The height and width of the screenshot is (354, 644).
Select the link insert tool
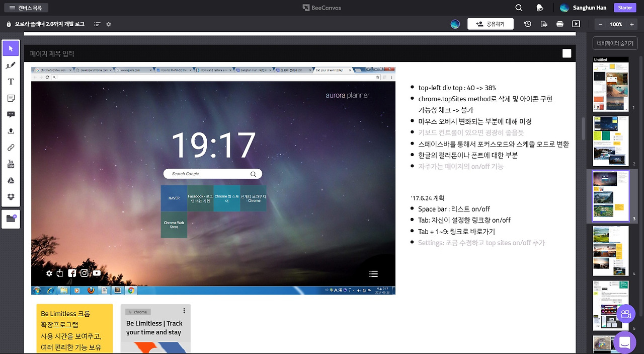tap(11, 148)
